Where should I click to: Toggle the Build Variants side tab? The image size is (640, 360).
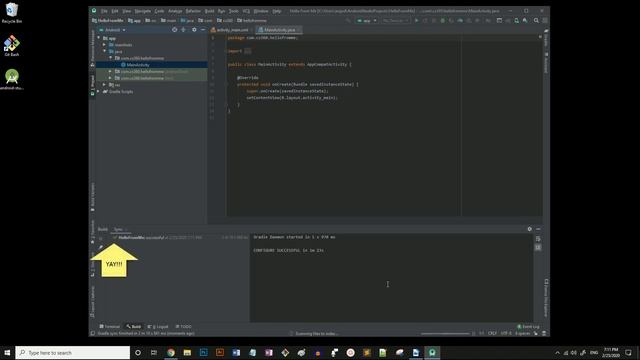tap(93, 197)
